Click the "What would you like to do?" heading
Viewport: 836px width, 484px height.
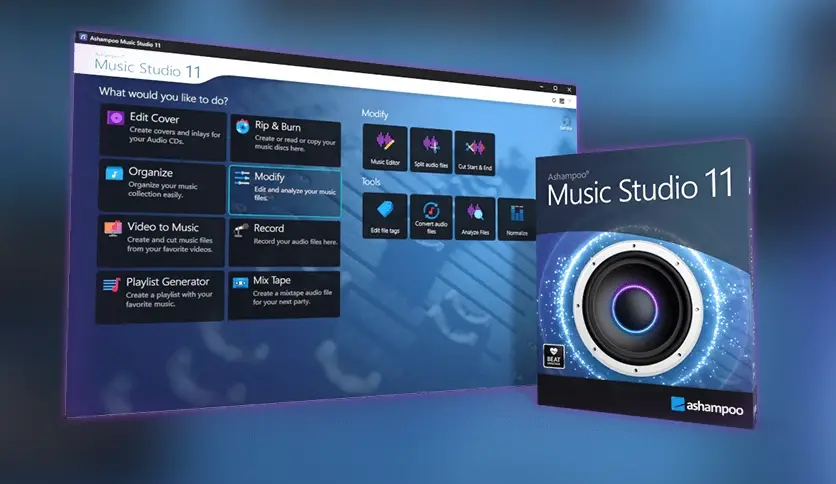tap(164, 95)
